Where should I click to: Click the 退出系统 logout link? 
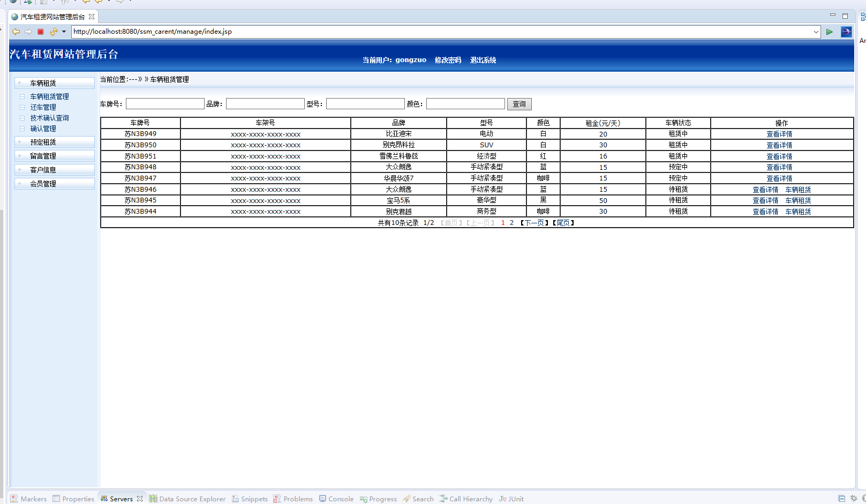[483, 60]
